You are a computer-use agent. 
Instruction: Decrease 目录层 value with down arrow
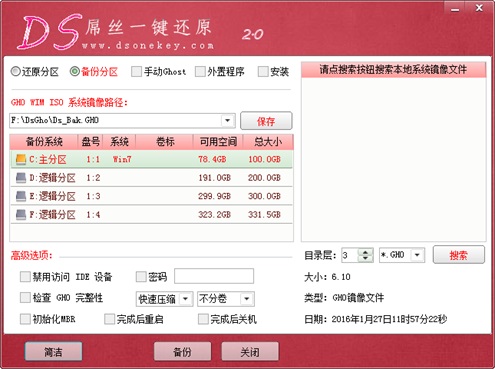365,258
